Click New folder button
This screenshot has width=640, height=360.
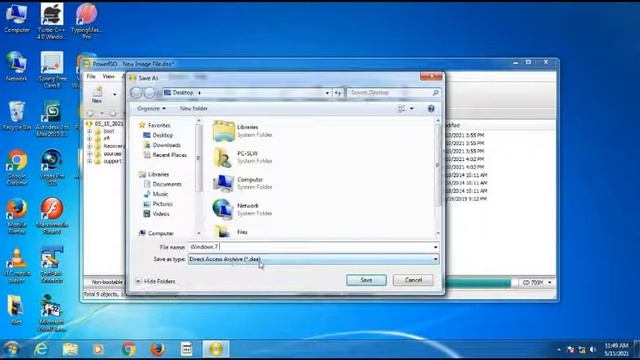click(x=194, y=109)
